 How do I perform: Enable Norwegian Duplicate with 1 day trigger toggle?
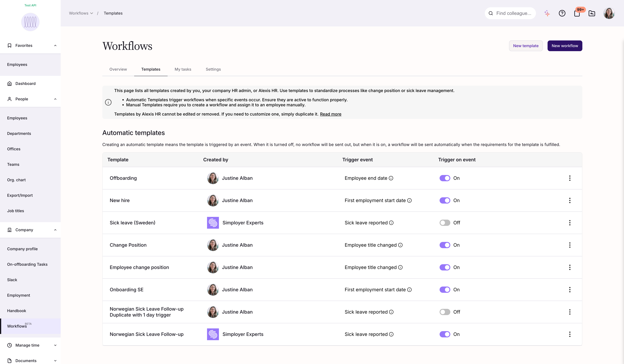click(x=445, y=312)
